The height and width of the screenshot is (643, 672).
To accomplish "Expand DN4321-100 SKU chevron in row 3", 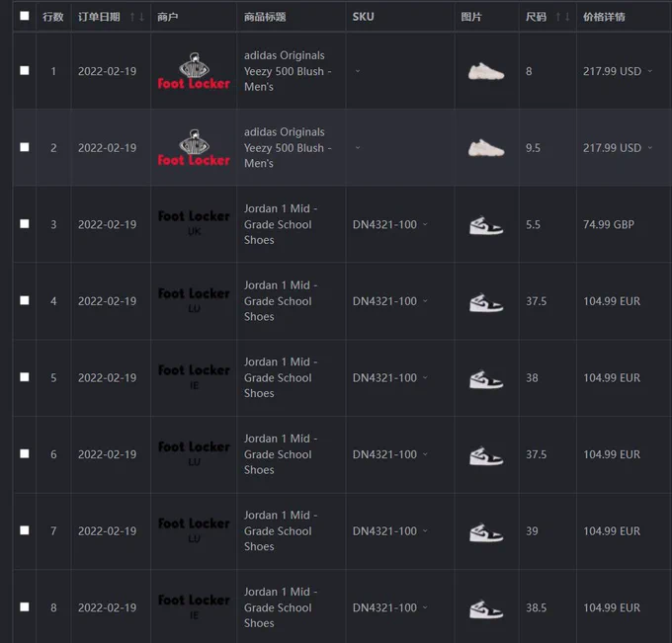I will point(425,224).
